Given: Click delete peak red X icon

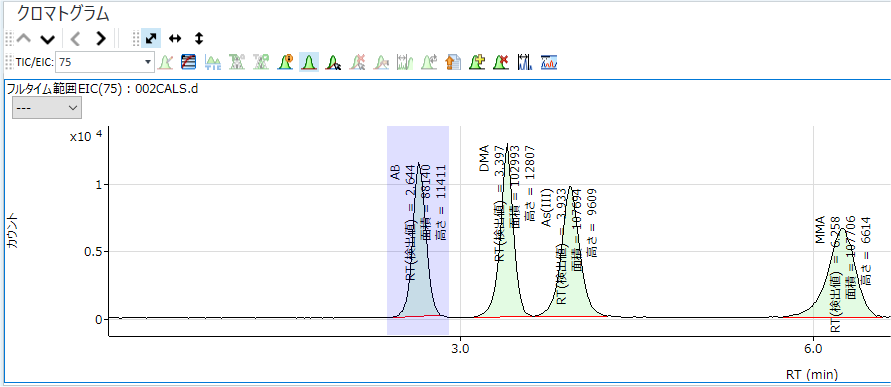Looking at the screenshot, I should pyautogui.click(x=501, y=62).
